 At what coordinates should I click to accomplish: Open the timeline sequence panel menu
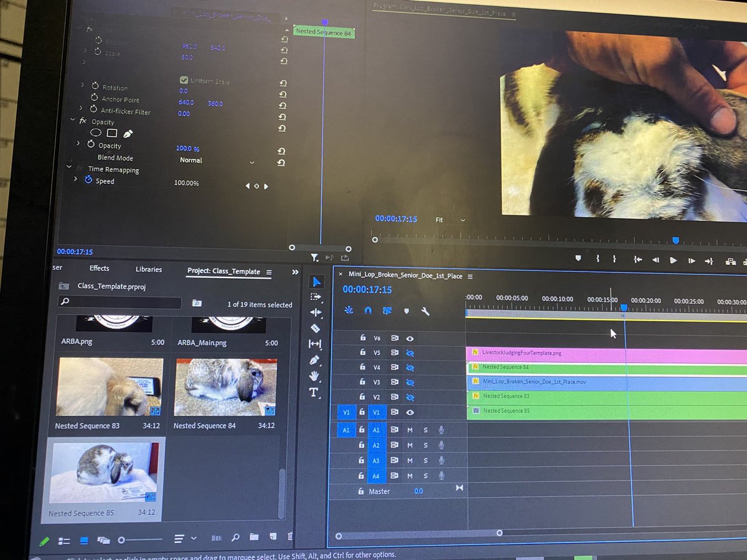pyautogui.click(x=470, y=276)
